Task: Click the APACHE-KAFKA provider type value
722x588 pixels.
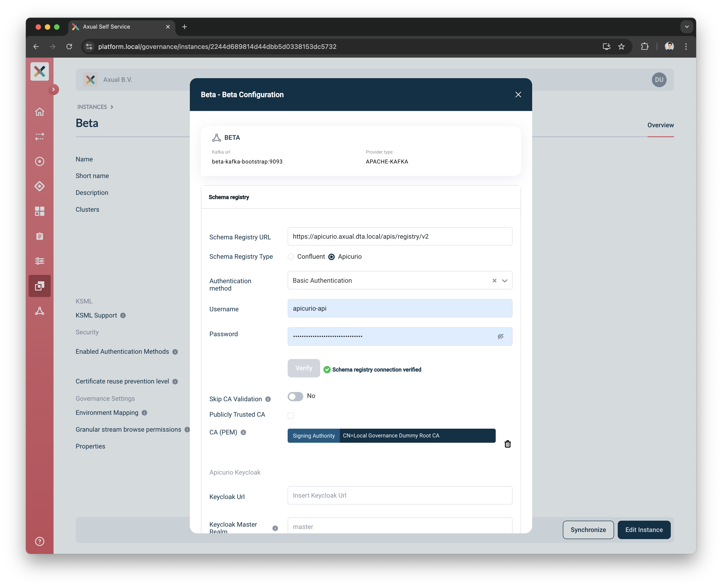Action: click(387, 162)
